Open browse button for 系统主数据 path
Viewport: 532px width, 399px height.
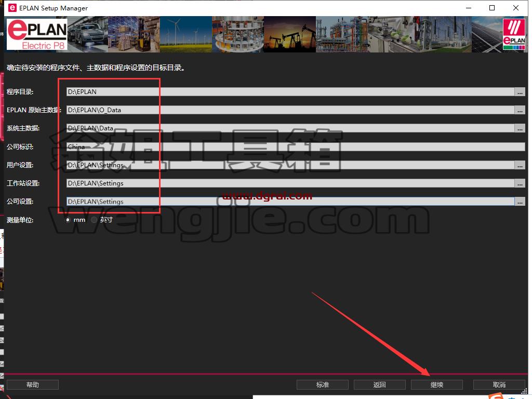click(520, 128)
